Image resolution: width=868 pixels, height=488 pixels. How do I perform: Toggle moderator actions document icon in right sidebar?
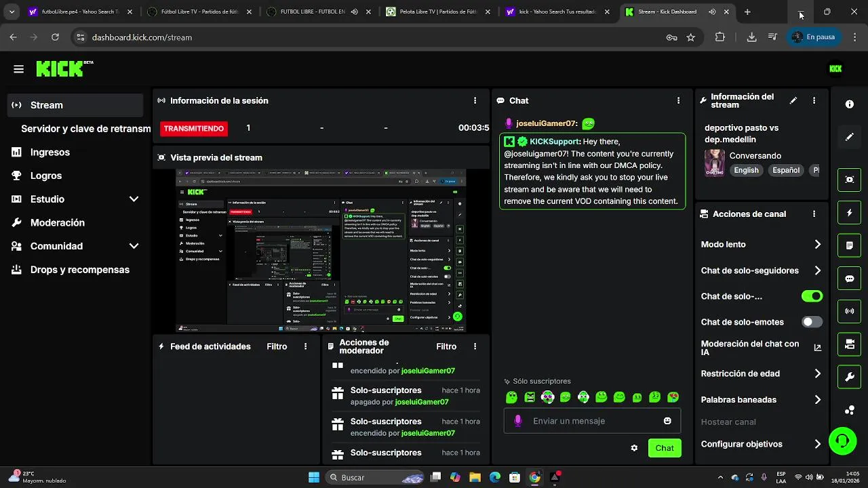tap(850, 245)
